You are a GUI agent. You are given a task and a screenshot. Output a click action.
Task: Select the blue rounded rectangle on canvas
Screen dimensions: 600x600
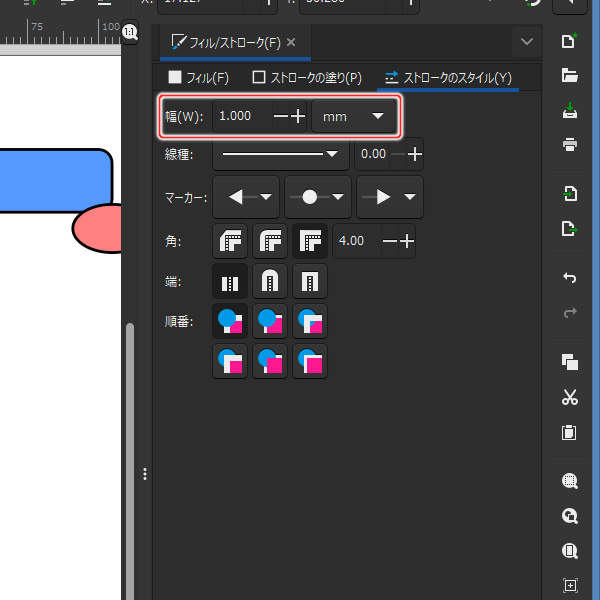tap(55, 180)
